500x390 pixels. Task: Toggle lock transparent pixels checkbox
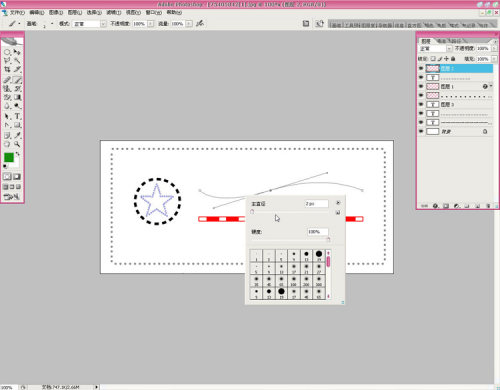[x=433, y=59]
